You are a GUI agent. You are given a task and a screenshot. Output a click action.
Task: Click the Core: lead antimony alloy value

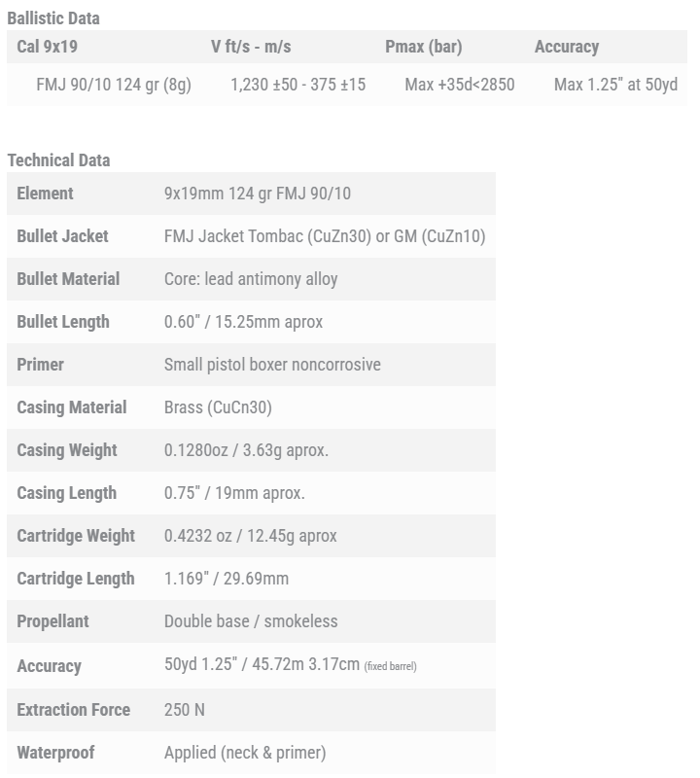pos(251,279)
